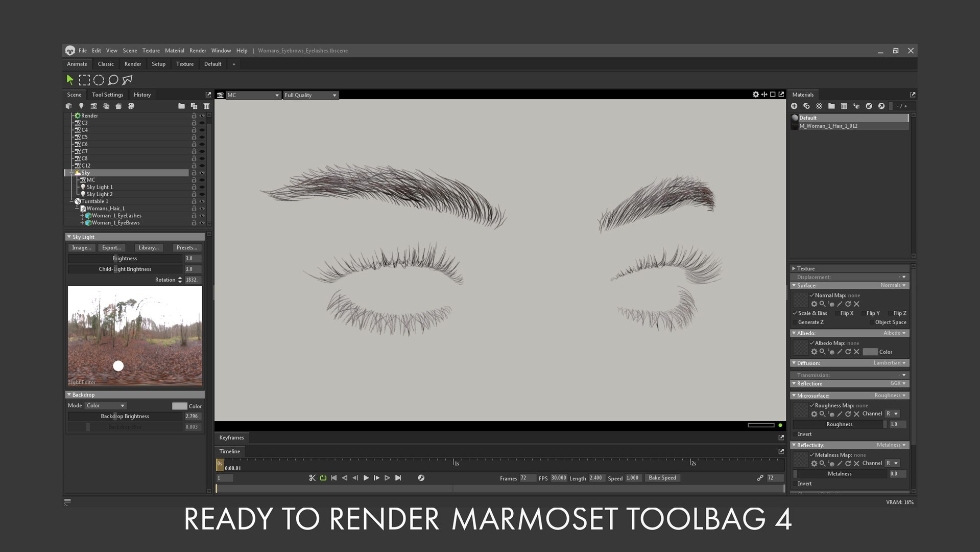The image size is (980, 552).
Task: Open the materials folder icon
Action: (x=831, y=106)
